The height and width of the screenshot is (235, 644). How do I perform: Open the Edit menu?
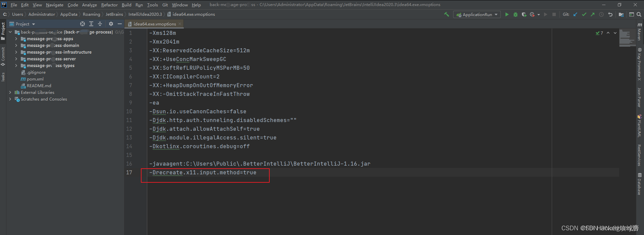click(25, 5)
